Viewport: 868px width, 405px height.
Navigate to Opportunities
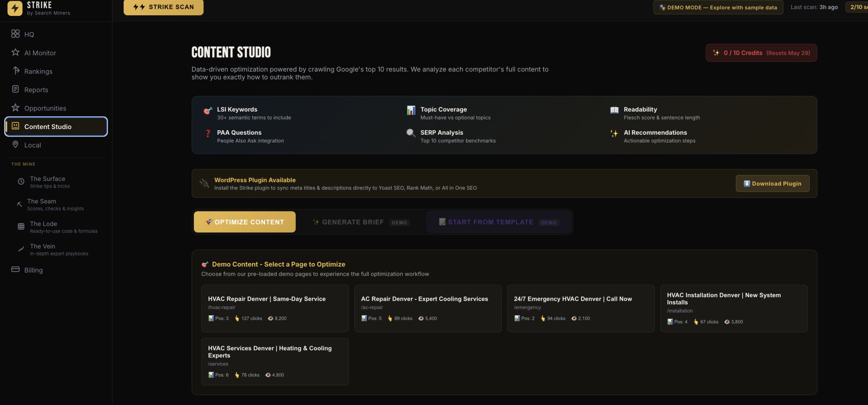click(56, 108)
